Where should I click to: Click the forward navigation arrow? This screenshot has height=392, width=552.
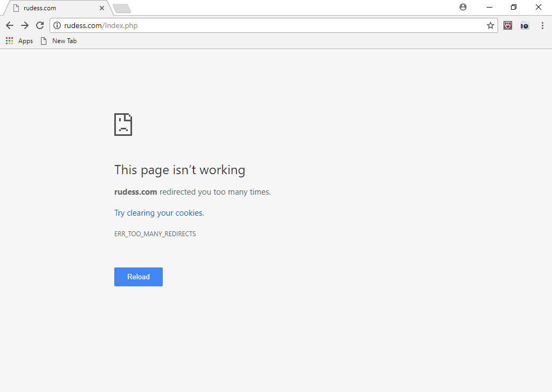click(24, 25)
